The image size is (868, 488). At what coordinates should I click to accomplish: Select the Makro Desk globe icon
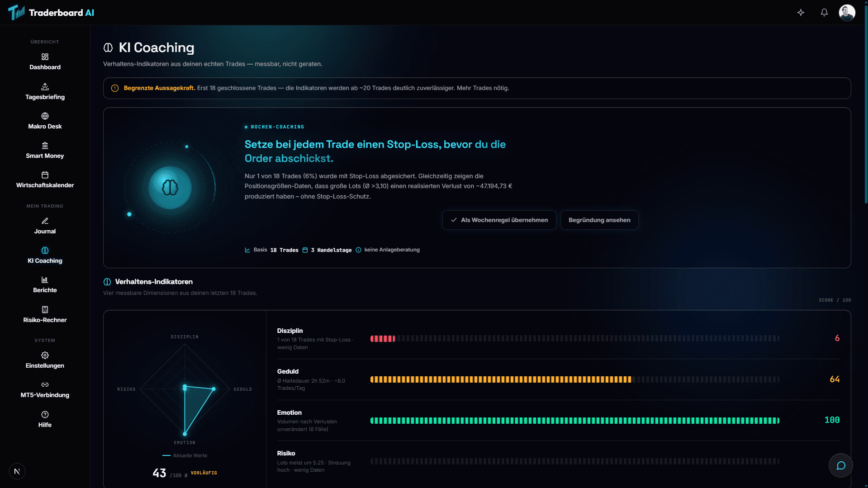click(x=45, y=116)
